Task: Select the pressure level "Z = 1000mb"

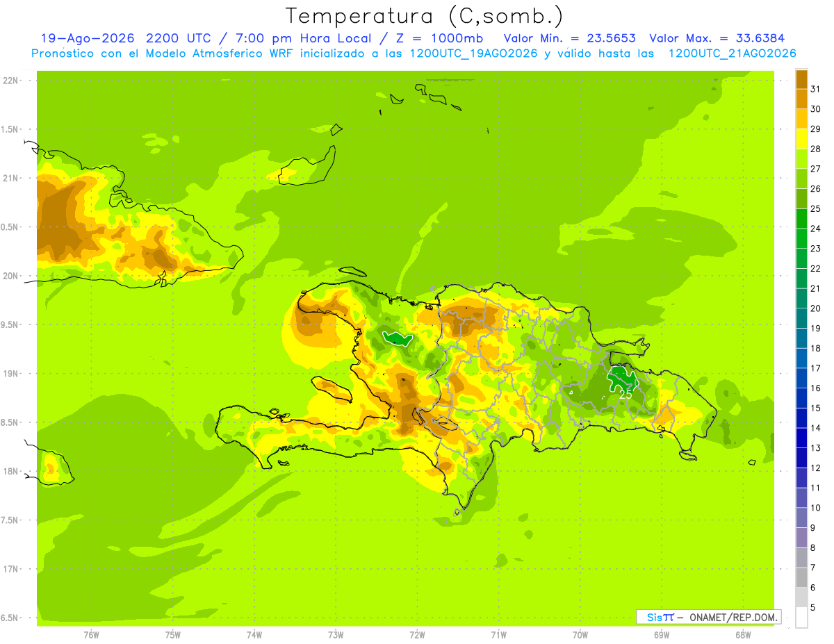Action: click(441, 38)
